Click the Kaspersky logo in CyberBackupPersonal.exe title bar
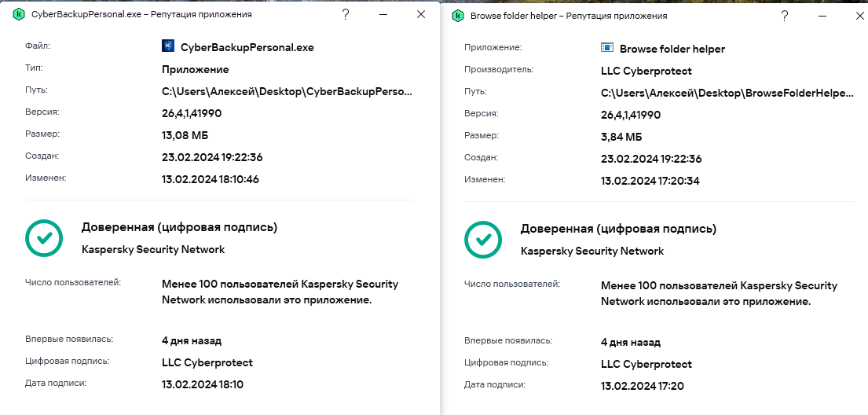This screenshot has height=415, width=868. point(19,15)
